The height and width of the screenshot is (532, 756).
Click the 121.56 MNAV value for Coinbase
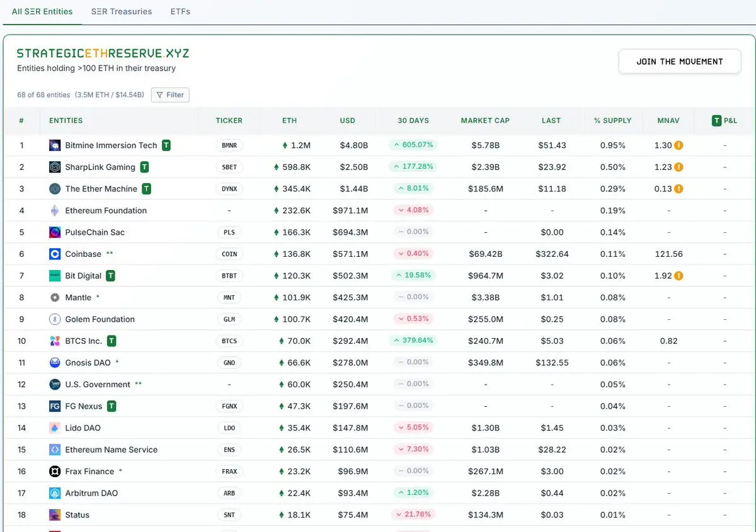pyautogui.click(x=668, y=254)
